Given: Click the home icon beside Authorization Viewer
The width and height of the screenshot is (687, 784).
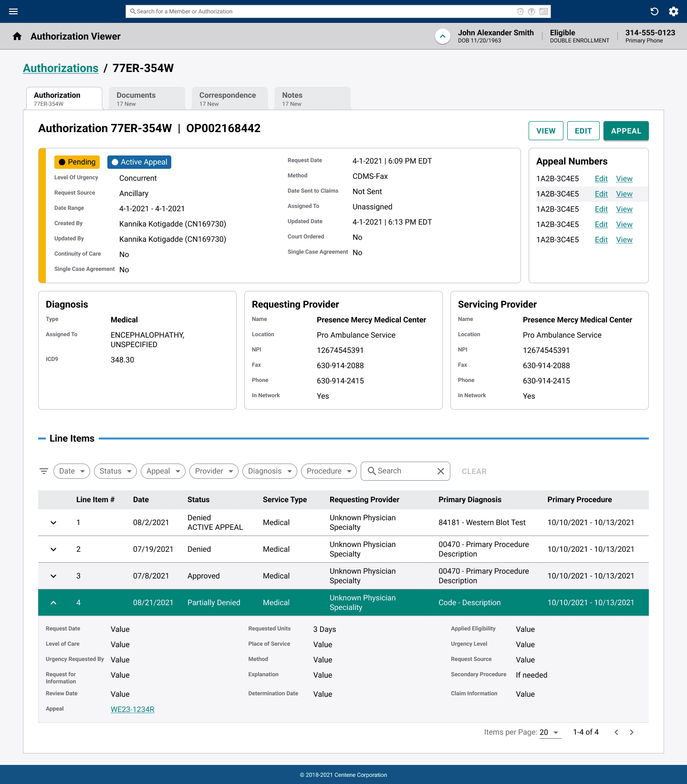Looking at the screenshot, I should (x=17, y=36).
